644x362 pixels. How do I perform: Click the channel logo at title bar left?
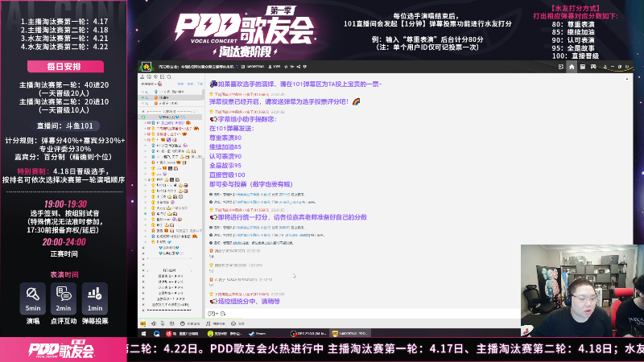tap(147, 67)
